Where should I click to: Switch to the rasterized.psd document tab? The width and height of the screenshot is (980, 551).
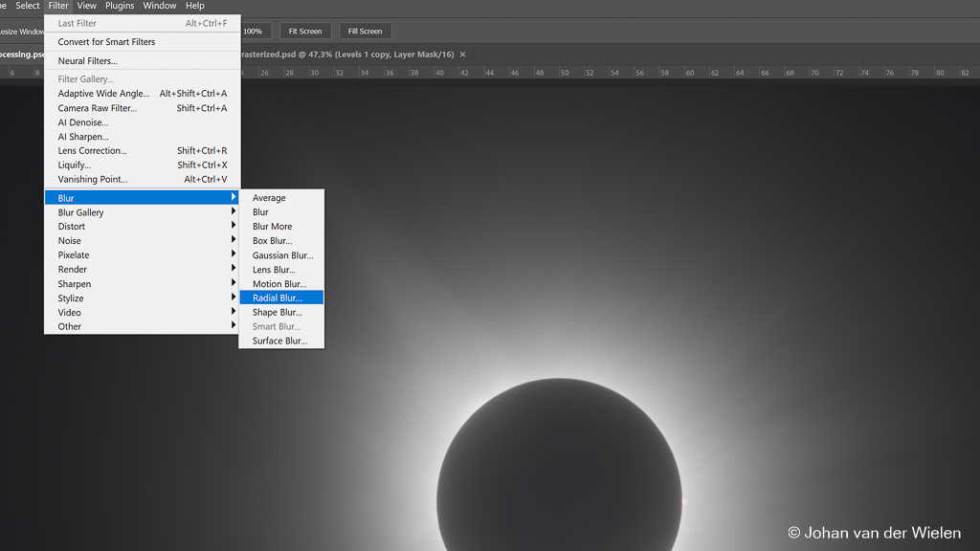347,55
